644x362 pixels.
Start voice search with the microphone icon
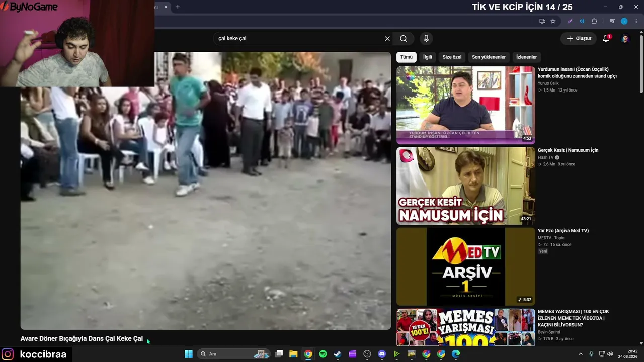426,38
